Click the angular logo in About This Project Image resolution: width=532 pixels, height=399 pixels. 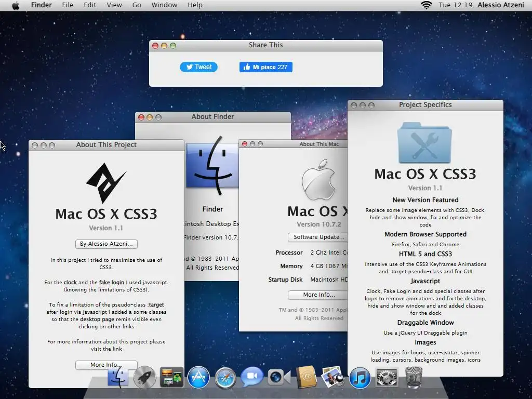(x=106, y=182)
